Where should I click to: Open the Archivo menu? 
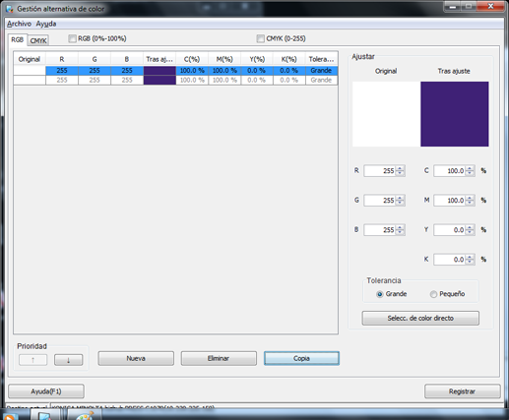click(x=19, y=24)
